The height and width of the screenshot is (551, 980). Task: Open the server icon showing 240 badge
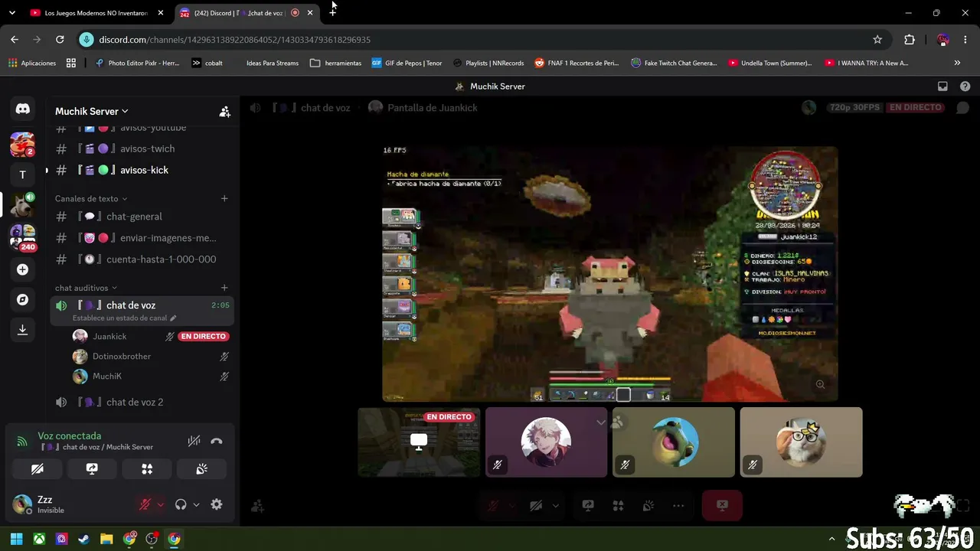[23, 236]
